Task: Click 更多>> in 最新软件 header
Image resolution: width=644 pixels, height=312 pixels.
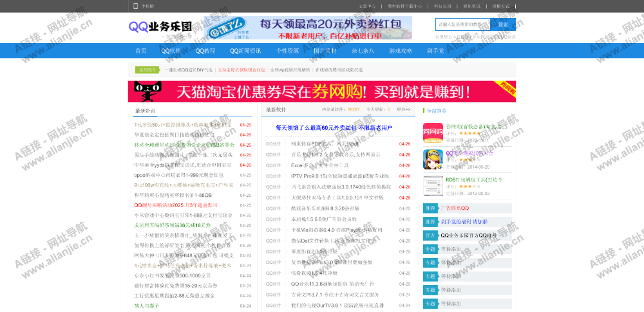Action: [x=403, y=109]
